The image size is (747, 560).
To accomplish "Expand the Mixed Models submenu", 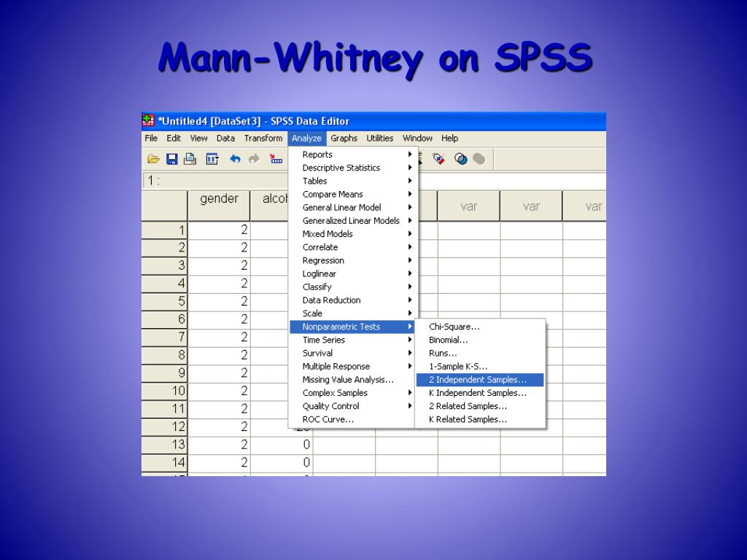I will 353,234.
